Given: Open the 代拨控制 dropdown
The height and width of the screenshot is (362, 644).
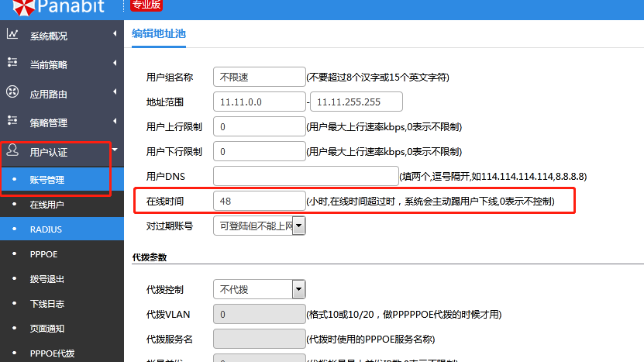Looking at the screenshot, I should click(x=298, y=289).
